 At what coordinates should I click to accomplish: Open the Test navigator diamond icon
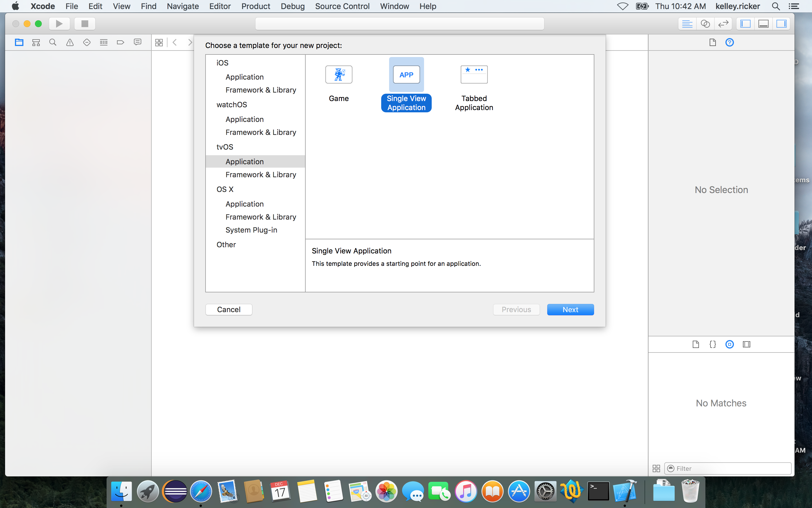[87, 42]
